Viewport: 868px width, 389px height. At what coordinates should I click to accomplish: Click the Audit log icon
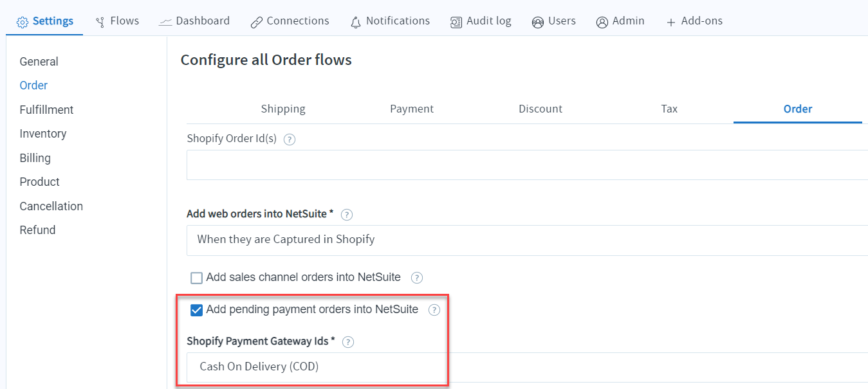tap(456, 22)
